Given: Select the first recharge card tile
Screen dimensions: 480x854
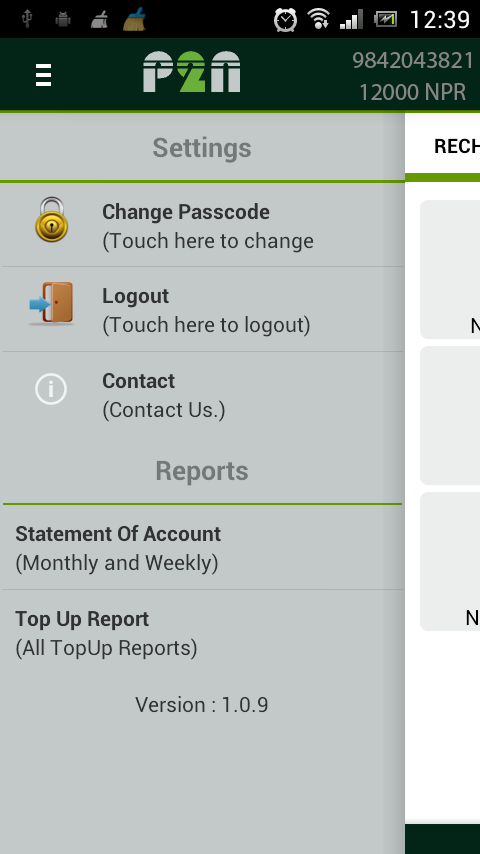Looking at the screenshot, I should 450,269.
